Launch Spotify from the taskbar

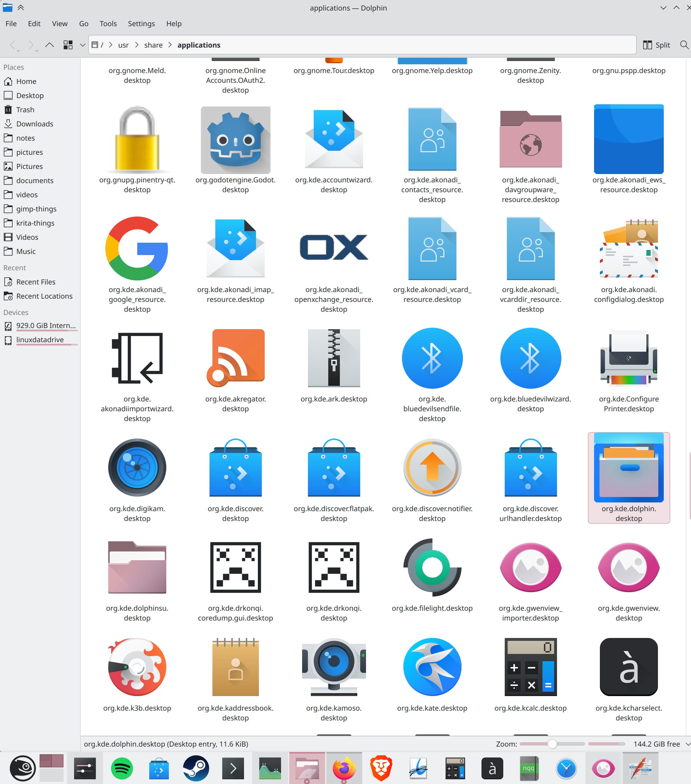coord(122,768)
